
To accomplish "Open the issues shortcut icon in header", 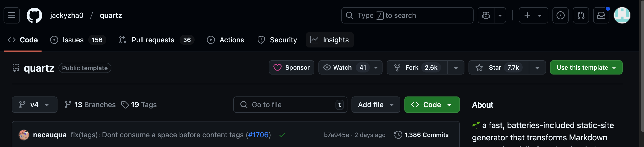I will point(560,15).
